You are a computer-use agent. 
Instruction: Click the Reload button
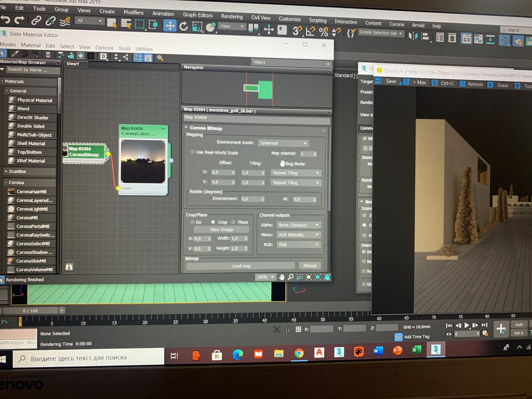(x=310, y=266)
